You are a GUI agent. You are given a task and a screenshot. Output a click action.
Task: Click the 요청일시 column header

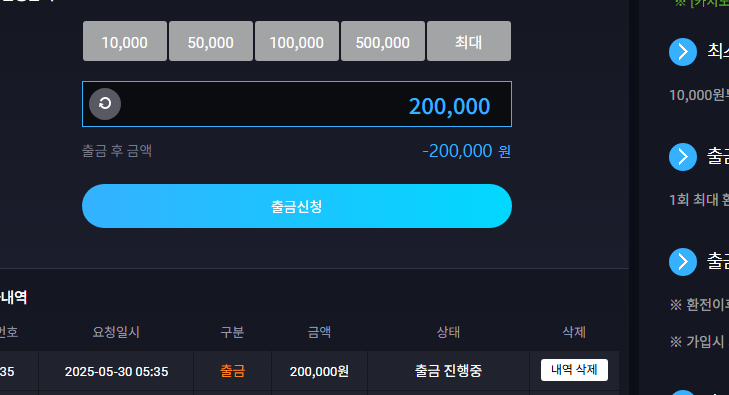pyautogui.click(x=116, y=332)
